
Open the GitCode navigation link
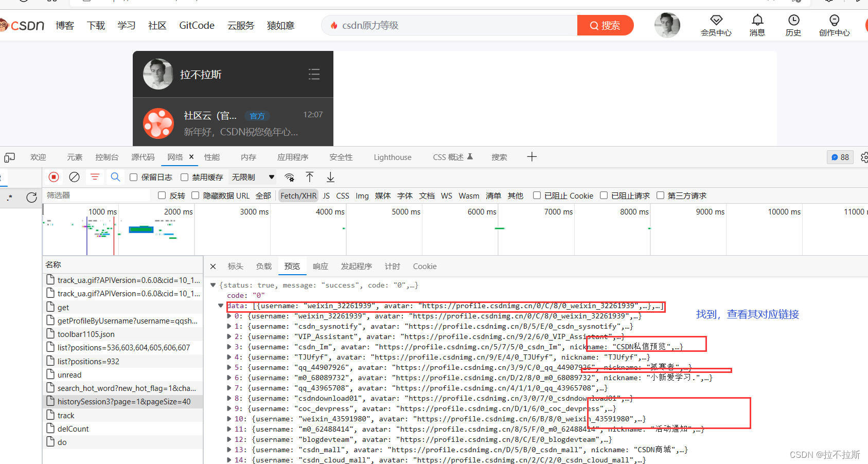click(197, 25)
